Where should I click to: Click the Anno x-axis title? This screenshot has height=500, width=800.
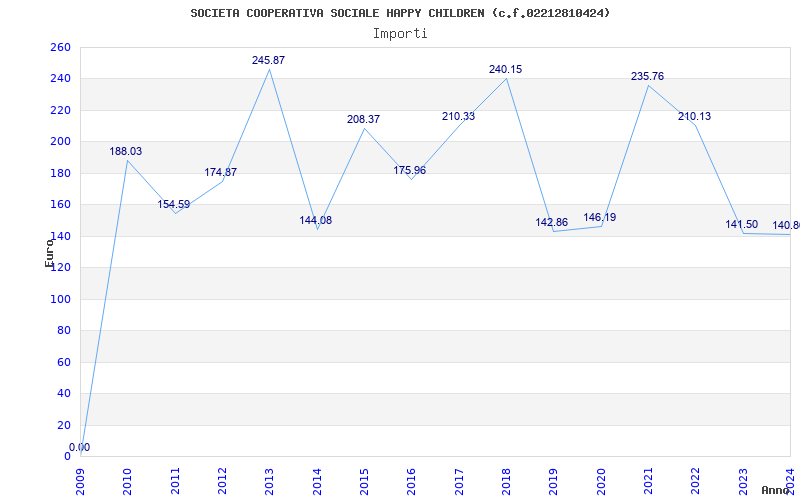click(778, 490)
